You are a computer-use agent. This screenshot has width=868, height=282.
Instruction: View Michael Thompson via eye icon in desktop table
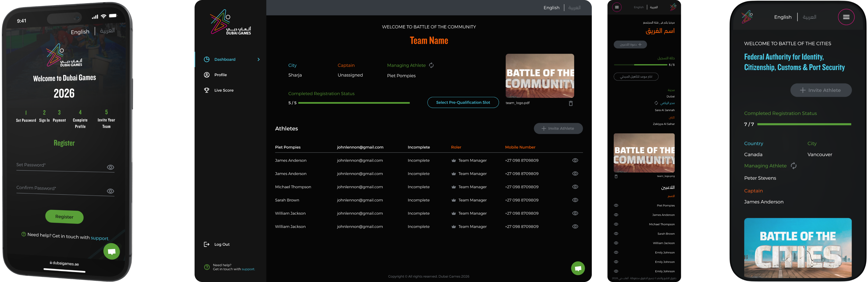[x=575, y=187]
